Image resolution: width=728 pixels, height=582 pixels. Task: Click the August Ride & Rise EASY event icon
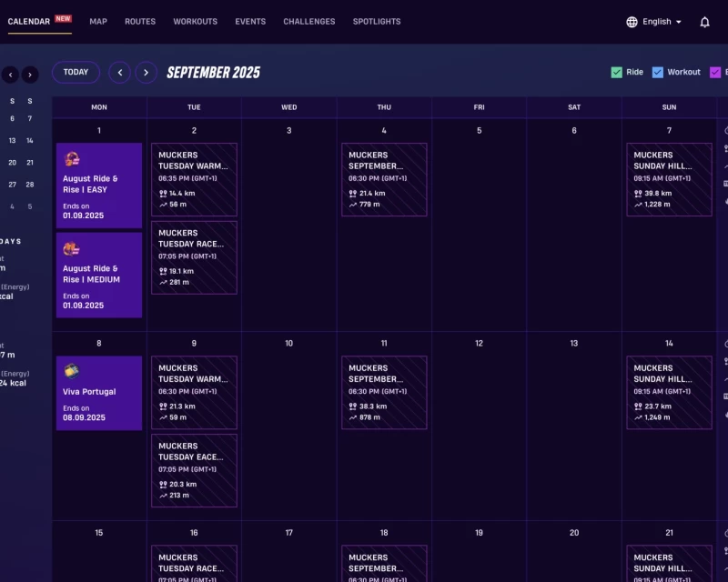(71, 159)
